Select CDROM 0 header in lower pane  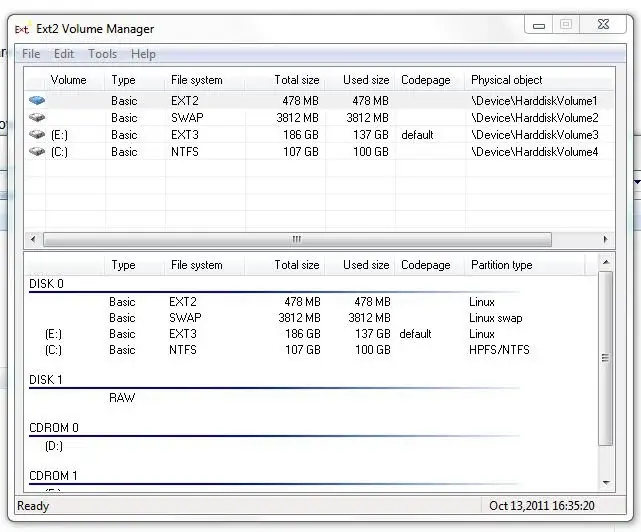pyautogui.click(x=54, y=428)
